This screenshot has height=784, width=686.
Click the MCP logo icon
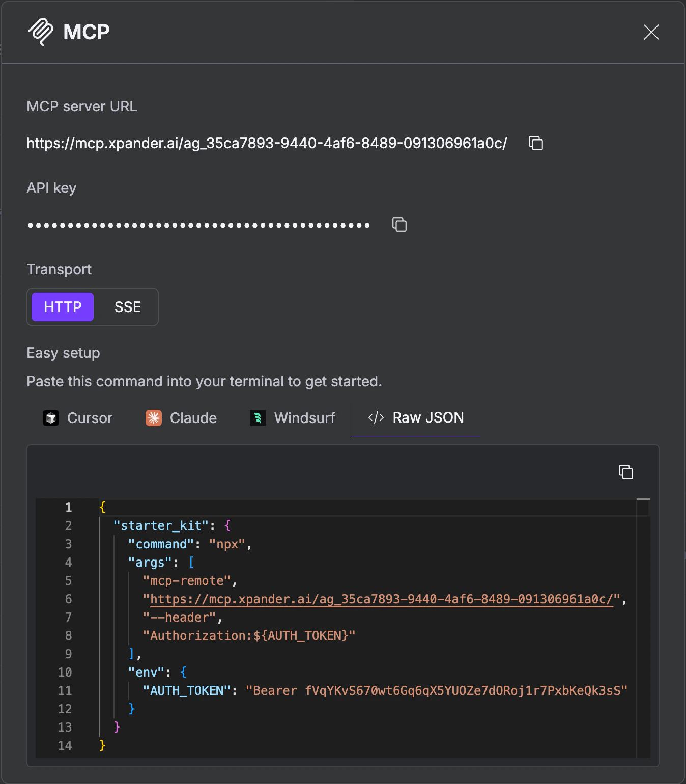pos(41,32)
